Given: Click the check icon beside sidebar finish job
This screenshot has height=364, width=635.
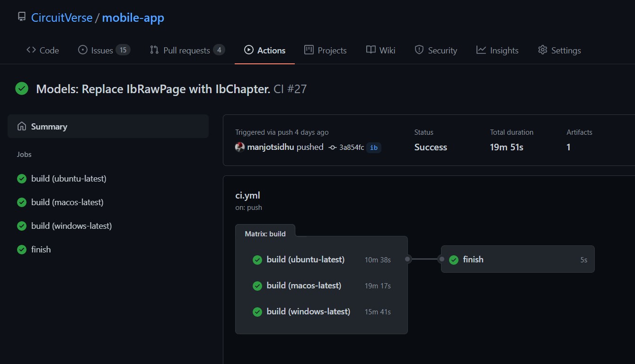Looking at the screenshot, I should [22, 250].
